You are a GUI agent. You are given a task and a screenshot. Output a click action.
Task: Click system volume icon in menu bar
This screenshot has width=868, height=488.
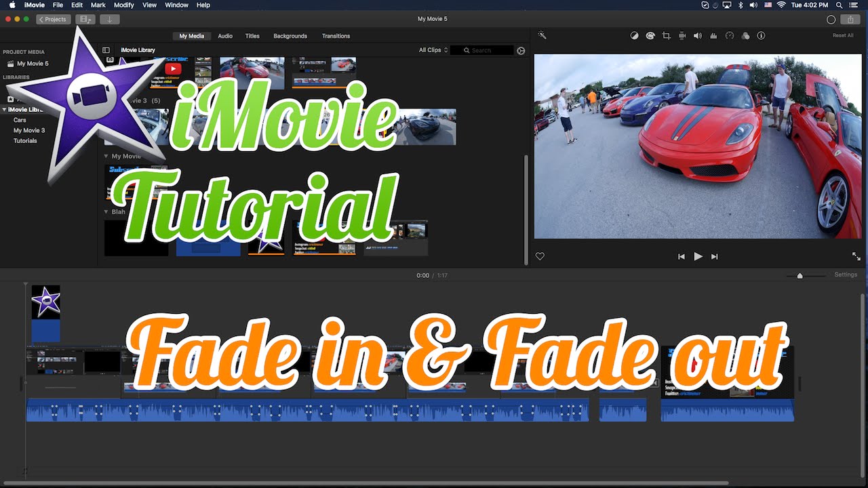tap(753, 5)
